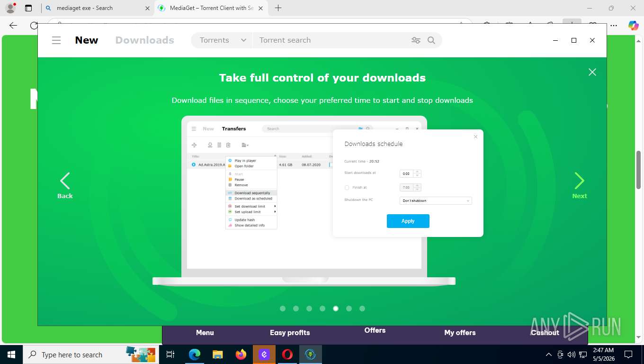Select the fourth slide dot
The height and width of the screenshot is (364, 644).
[322, 309]
